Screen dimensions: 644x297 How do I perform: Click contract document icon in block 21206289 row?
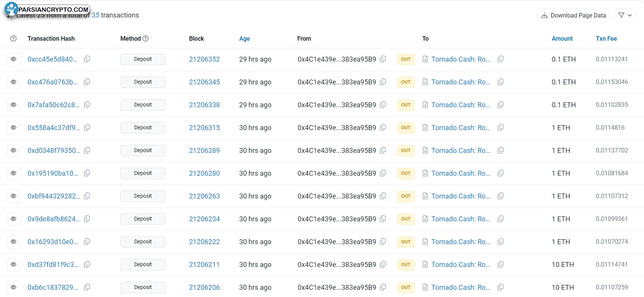[x=425, y=150]
